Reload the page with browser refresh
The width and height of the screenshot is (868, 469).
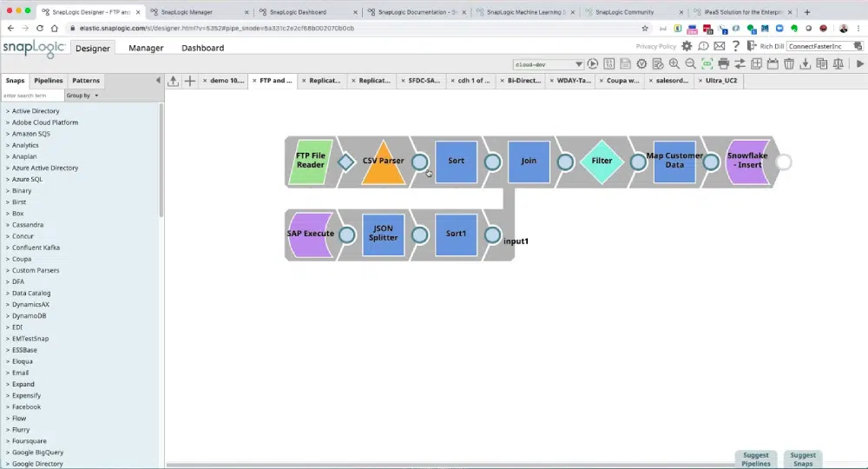(x=40, y=28)
